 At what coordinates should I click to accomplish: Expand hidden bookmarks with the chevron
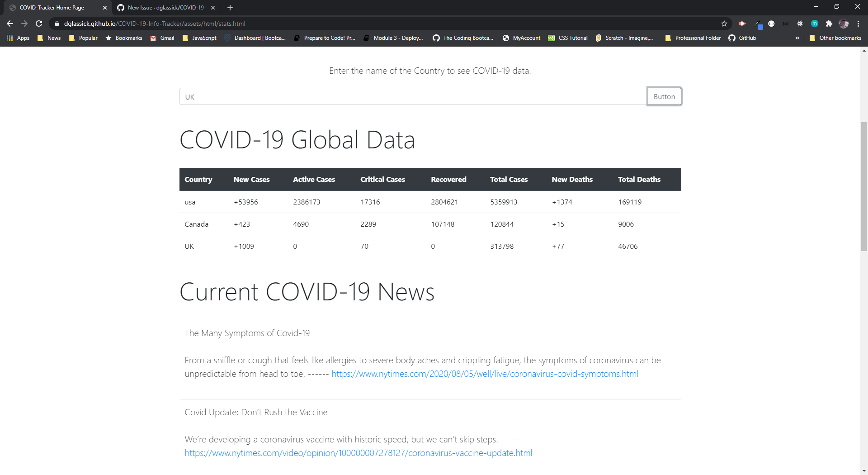coord(797,38)
